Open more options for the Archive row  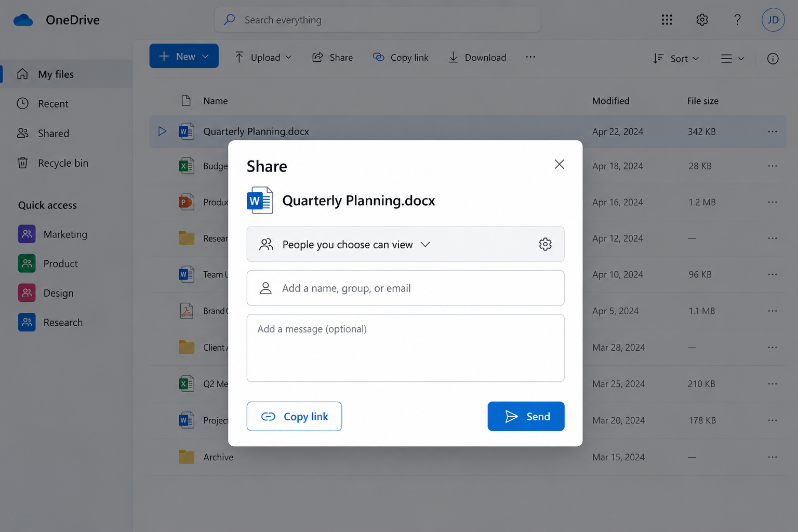point(773,457)
